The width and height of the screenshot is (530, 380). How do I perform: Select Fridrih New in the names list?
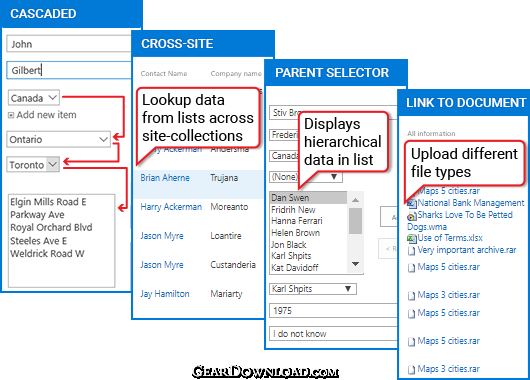[x=293, y=210]
